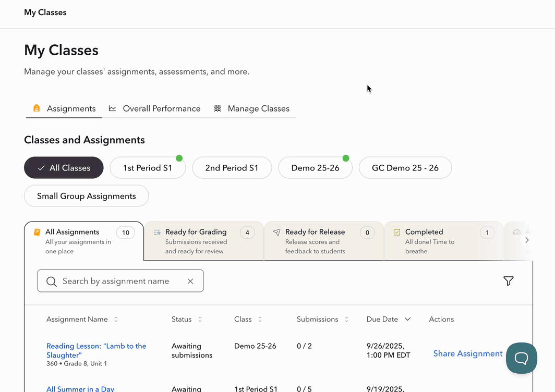Click the Ready for Release paper plane icon
Image resolution: width=555 pixels, height=392 pixels.
click(277, 232)
